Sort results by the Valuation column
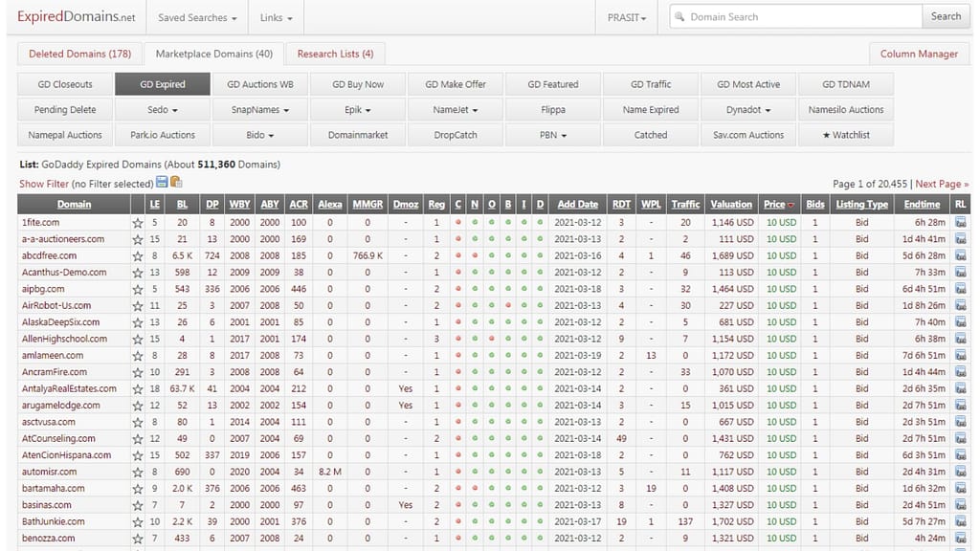Viewport: 980px width, 551px height. click(x=731, y=204)
